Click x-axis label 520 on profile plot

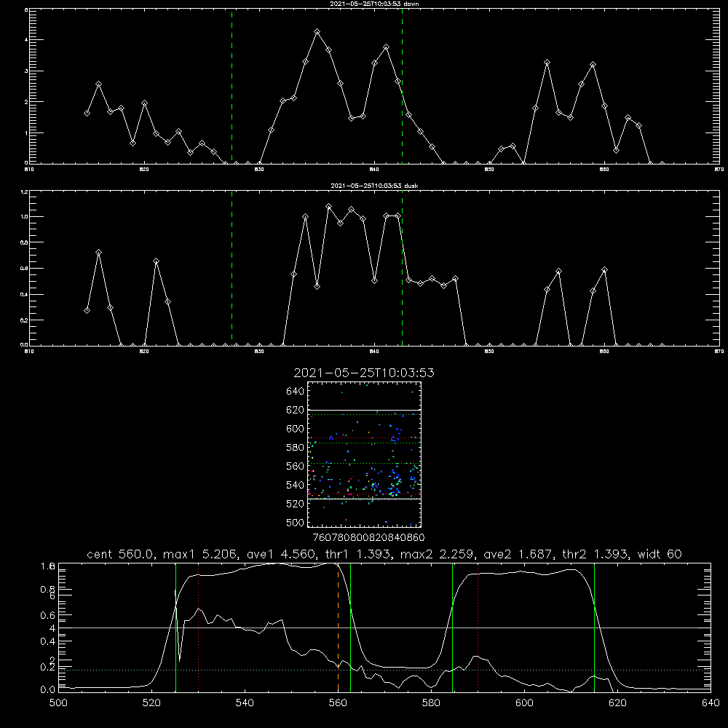pos(151,703)
